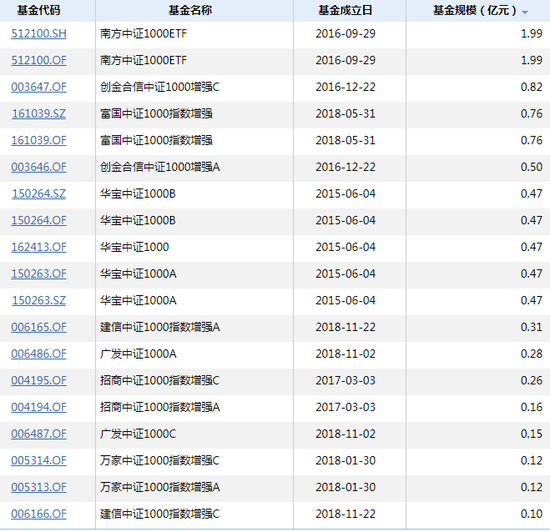Click the sort arrow beside 基金规模（亿元）
This screenshot has width=550, height=532.
tap(525, 12)
